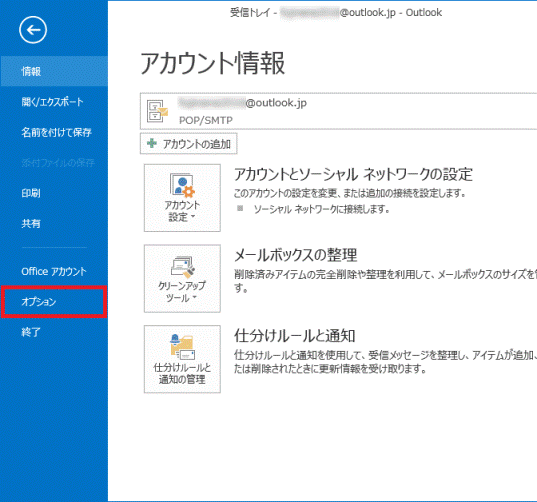Open Office アカウント page
Screen dimensions: 537x502
coord(54,272)
